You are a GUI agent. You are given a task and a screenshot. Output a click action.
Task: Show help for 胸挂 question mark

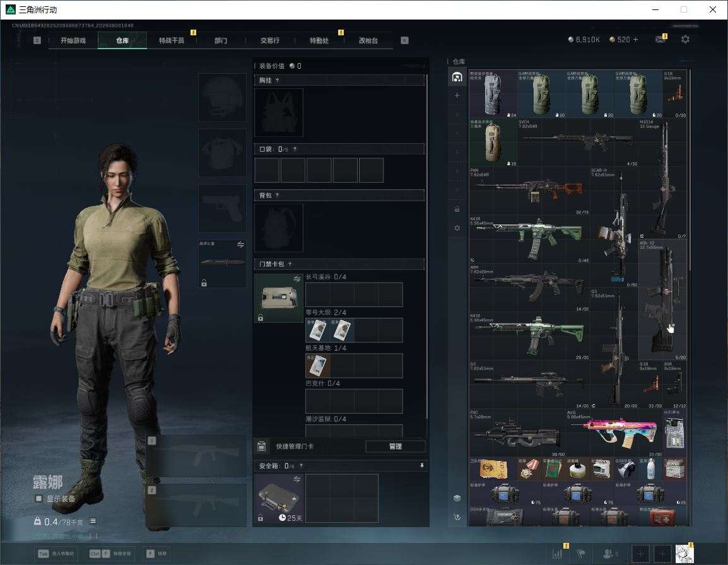click(277, 80)
